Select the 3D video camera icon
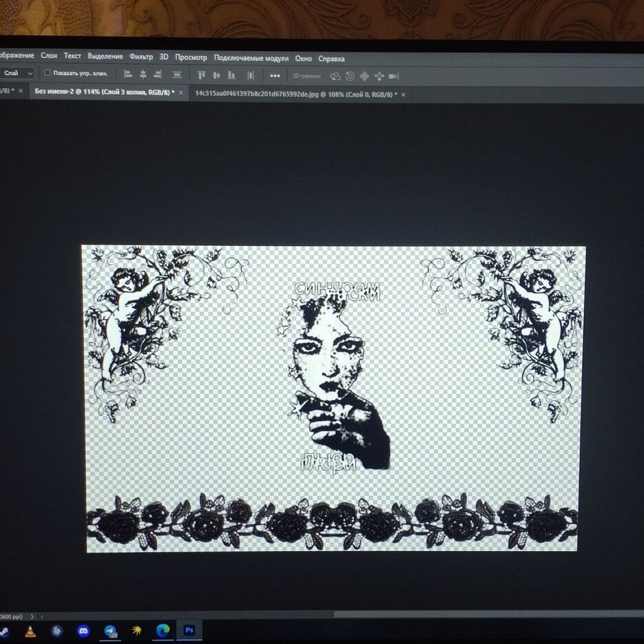Image resolution: width=644 pixels, height=644 pixels. tap(394, 76)
